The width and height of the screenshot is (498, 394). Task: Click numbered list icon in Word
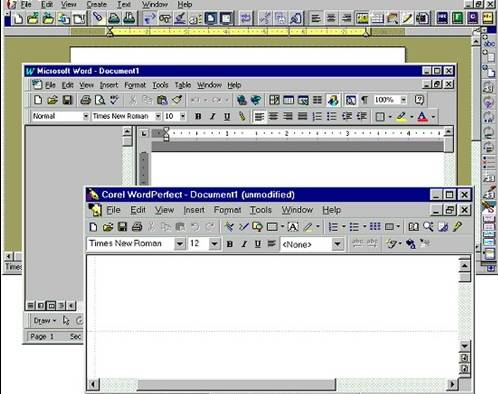(317, 116)
